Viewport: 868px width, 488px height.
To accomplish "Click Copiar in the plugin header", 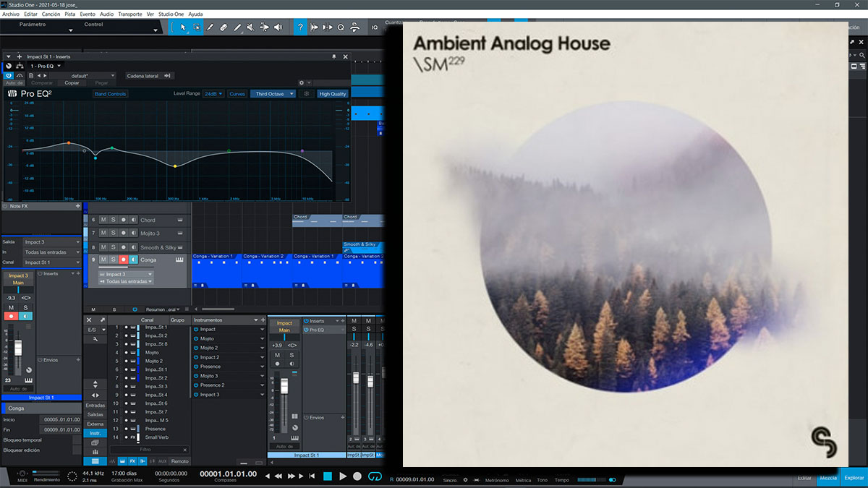I will tap(72, 83).
